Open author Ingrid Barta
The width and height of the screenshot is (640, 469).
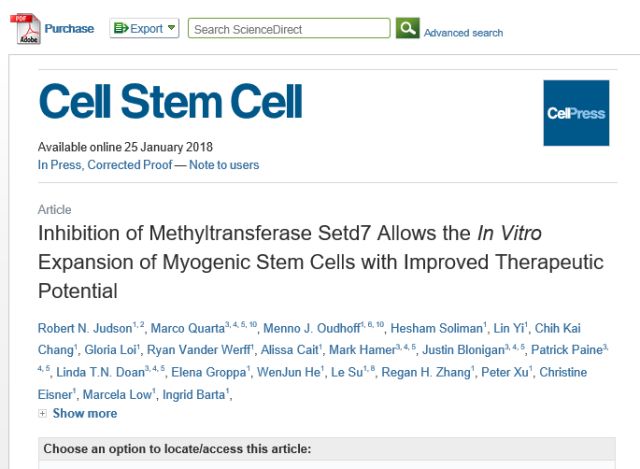coord(204,395)
